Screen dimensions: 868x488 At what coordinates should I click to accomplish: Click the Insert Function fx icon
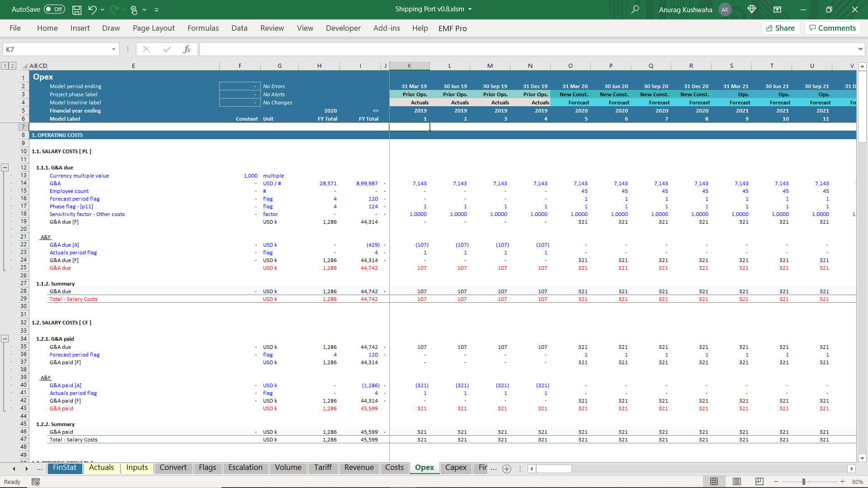pos(187,49)
